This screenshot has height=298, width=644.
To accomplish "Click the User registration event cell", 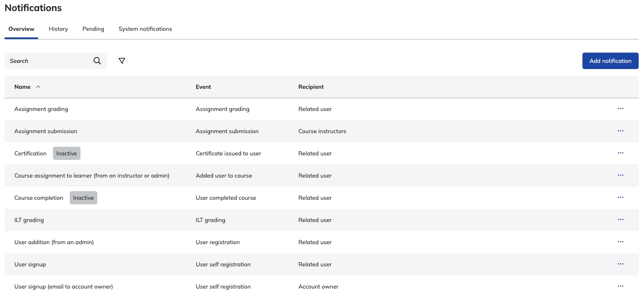I will (x=218, y=242).
